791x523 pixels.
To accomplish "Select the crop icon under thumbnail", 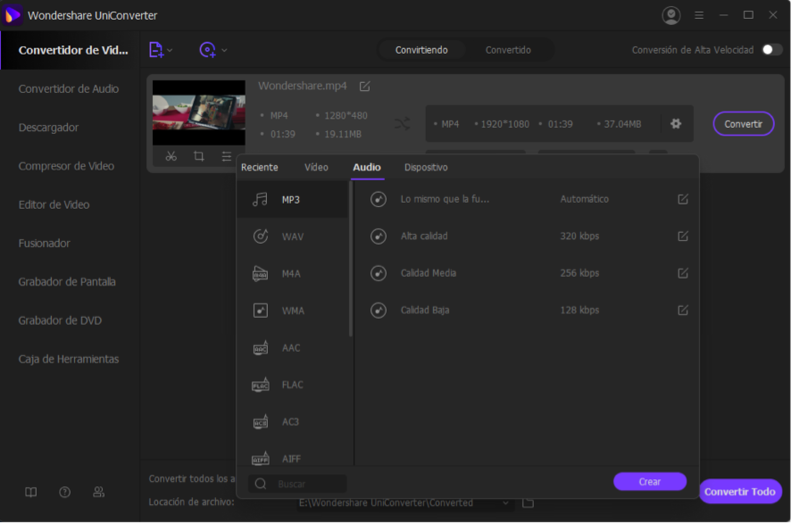I will (199, 156).
